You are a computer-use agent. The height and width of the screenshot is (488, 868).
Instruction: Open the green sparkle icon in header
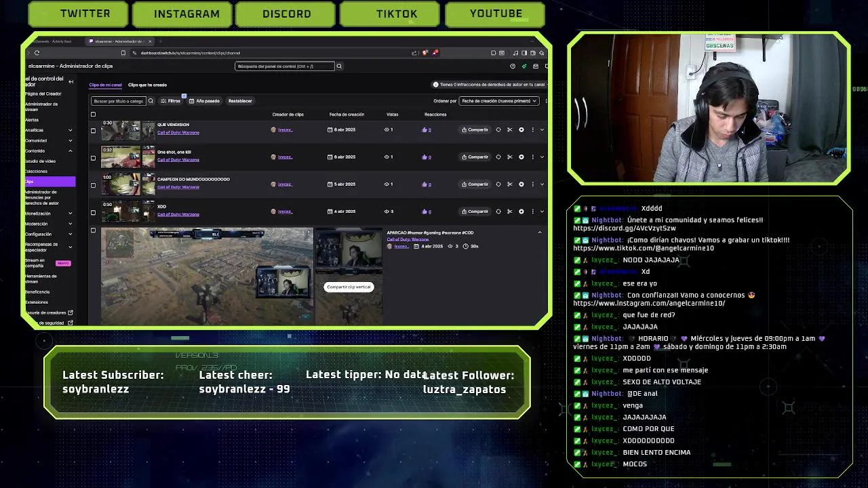click(x=524, y=66)
